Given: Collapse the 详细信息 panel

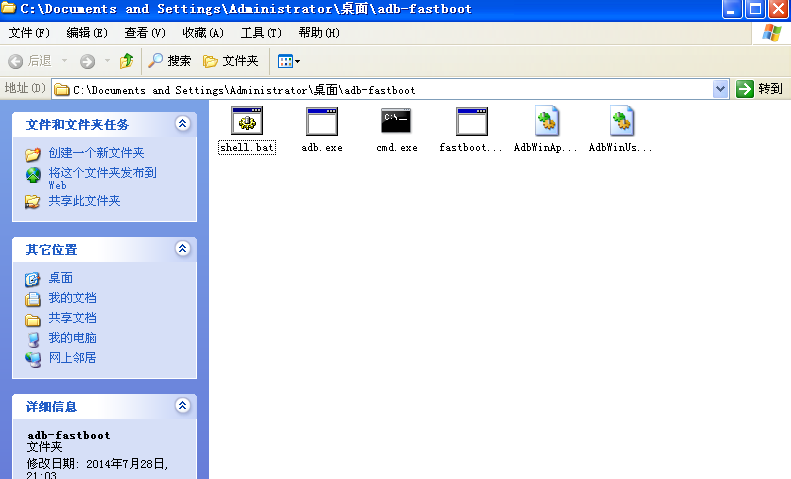Looking at the screenshot, I should (x=182, y=406).
